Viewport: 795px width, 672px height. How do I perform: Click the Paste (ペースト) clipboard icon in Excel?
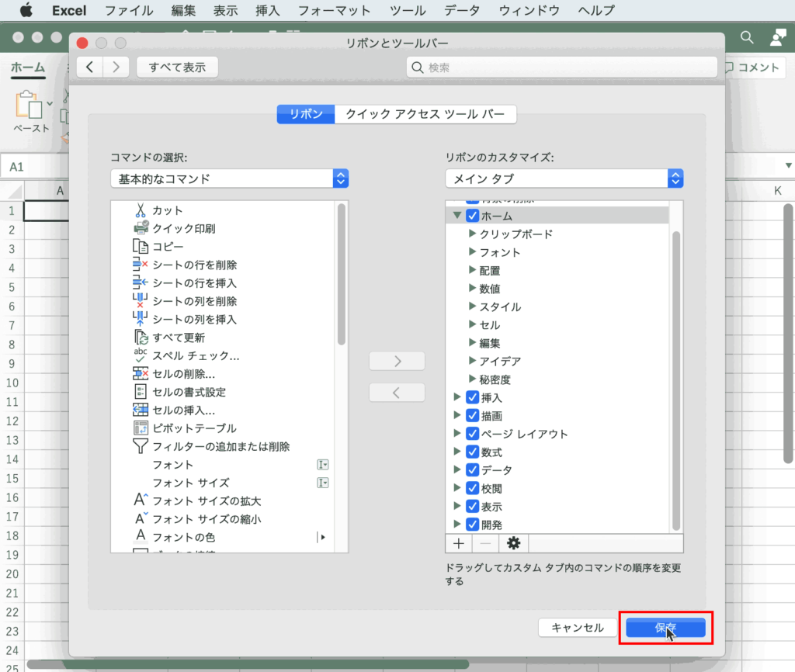tap(29, 105)
